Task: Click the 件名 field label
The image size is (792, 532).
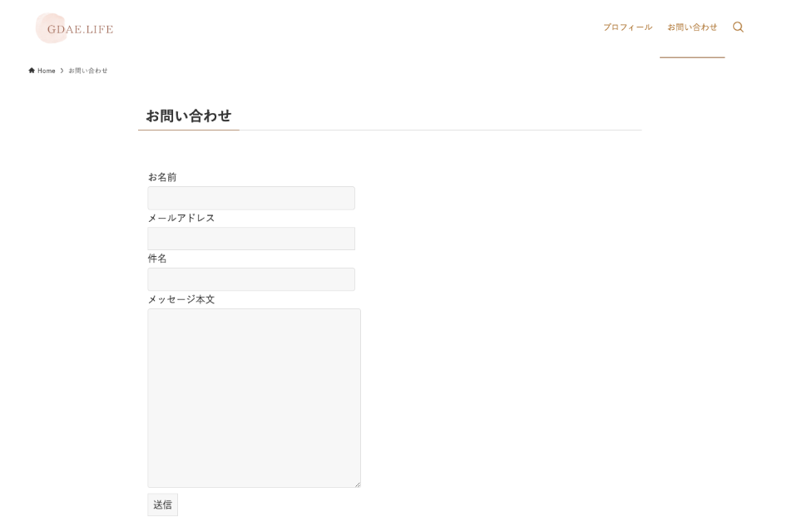Action: click(x=157, y=259)
